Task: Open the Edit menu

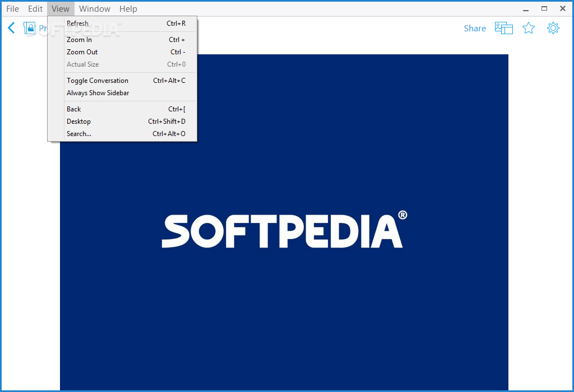Action: pos(35,9)
